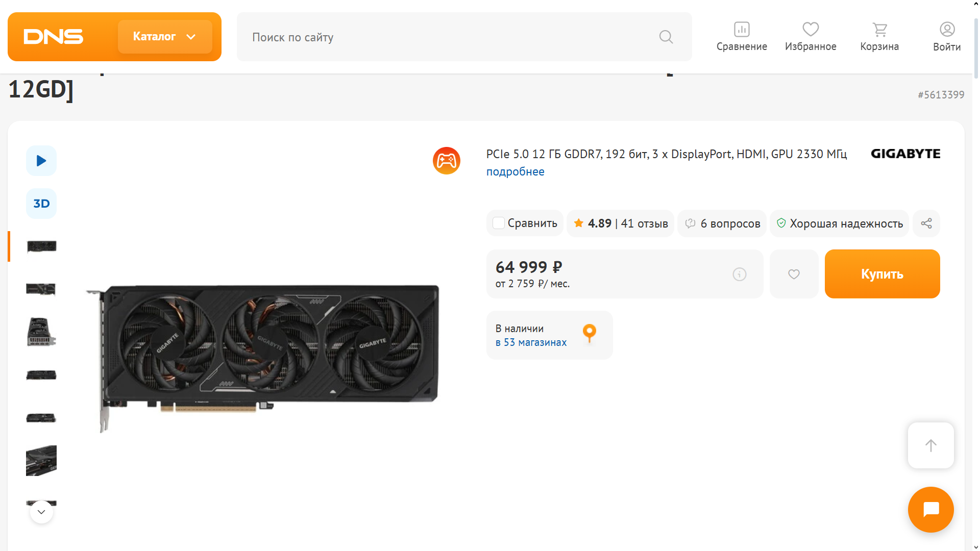Expand more thumbnails with the down chevron
The image size is (980, 551).
[41, 512]
